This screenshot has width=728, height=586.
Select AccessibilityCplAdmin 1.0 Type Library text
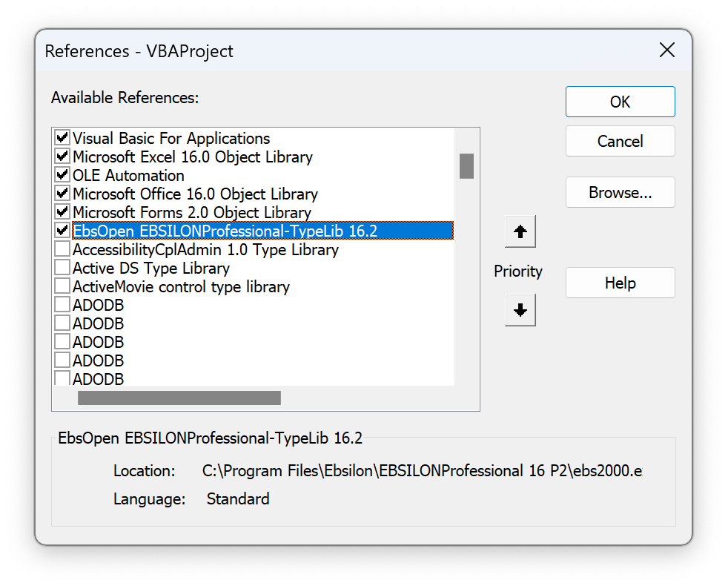pyautogui.click(x=205, y=250)
